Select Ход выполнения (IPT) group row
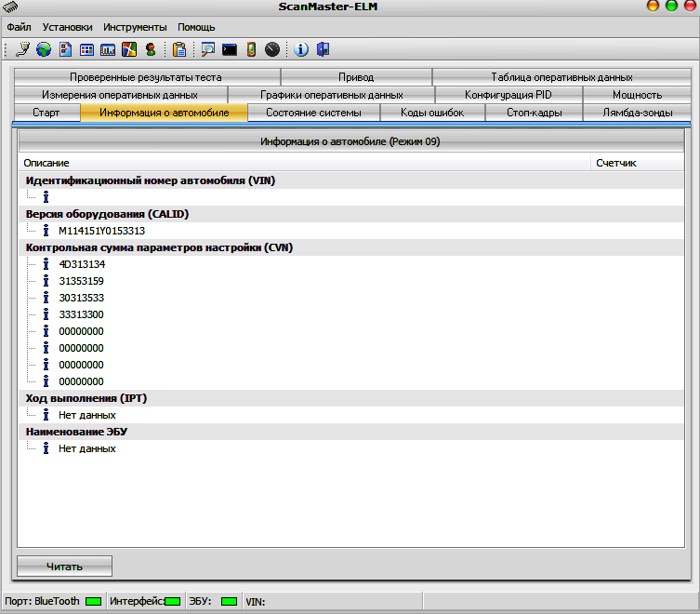This screenshot has width=700, height=614. point(351,398)
